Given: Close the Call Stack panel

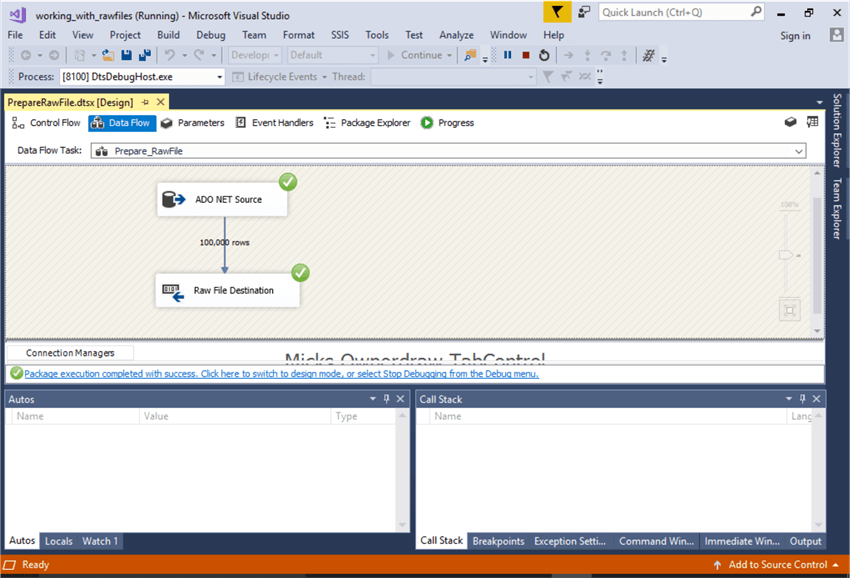Looking at the screenshot, I should click(816, 399).
